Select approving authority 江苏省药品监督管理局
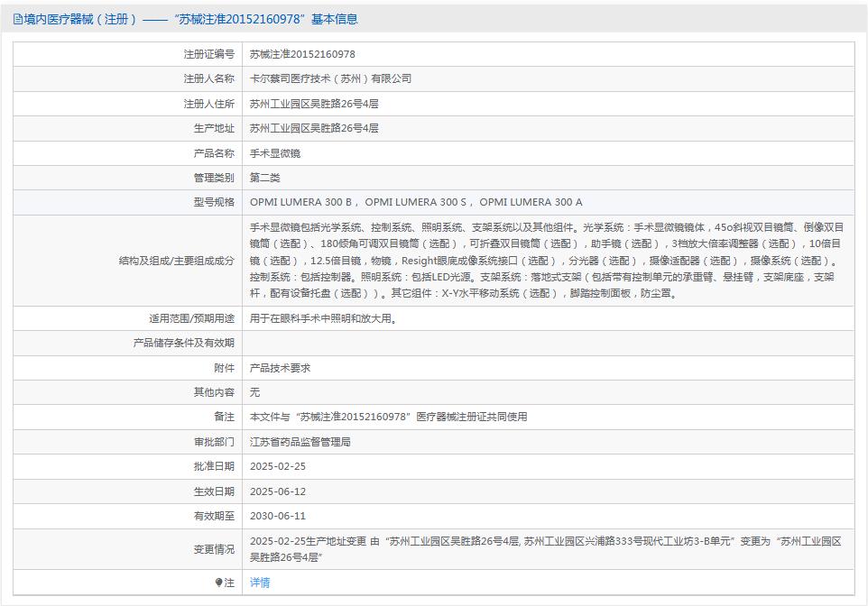Screen dimensions: 868x606 (x=300, y=442)
